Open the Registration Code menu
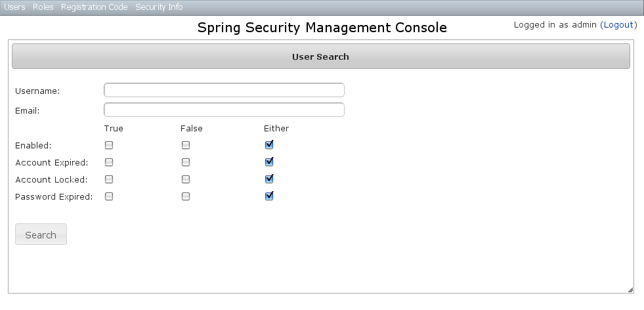The height and width of the screenshot is (310, 644). pos(94,7)
